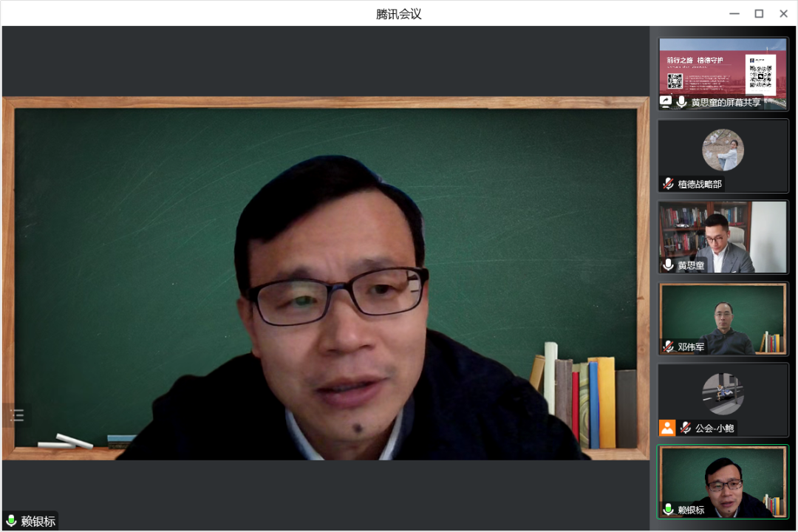Click the microphone icon on the screen share tile

681,102
